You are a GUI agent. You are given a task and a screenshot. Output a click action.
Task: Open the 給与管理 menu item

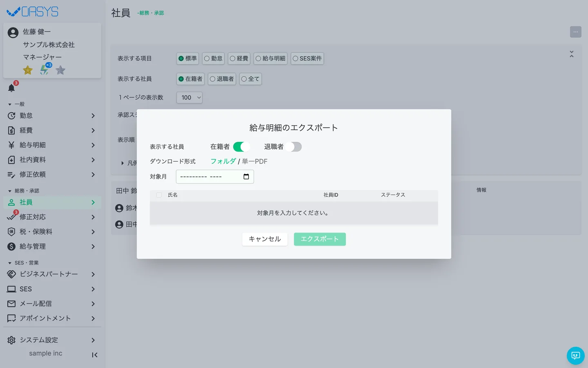tap(52, 247)
